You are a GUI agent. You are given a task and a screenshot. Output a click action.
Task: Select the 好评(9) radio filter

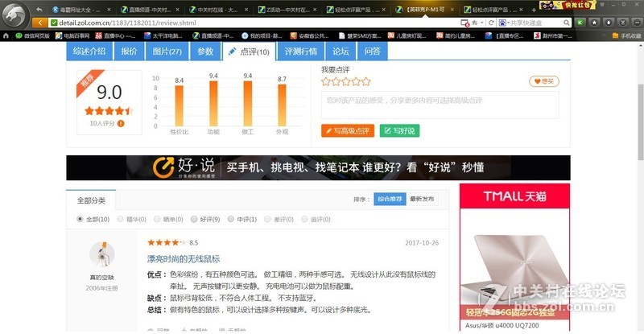tap(194, 219)
